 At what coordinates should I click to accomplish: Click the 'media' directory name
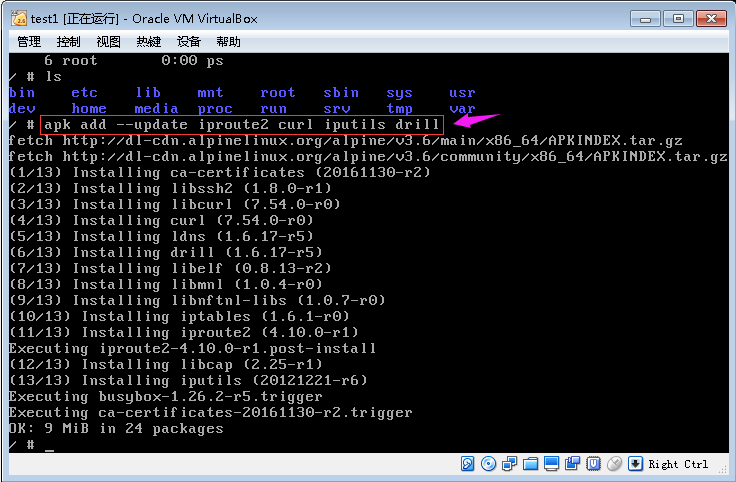[x=156, y=109]
